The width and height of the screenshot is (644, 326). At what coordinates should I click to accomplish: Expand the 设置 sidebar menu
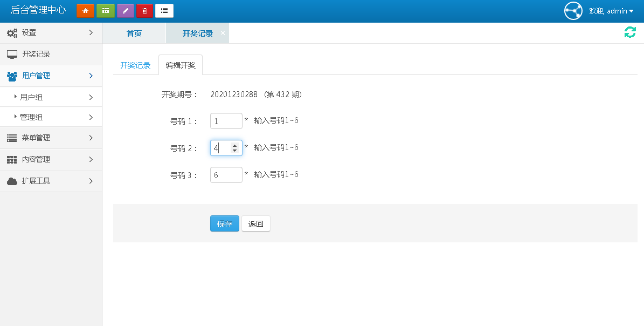(51, 33)
